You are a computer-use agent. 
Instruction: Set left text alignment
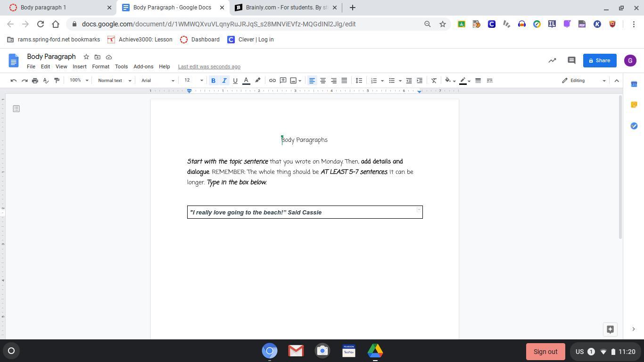pos(312,81)
